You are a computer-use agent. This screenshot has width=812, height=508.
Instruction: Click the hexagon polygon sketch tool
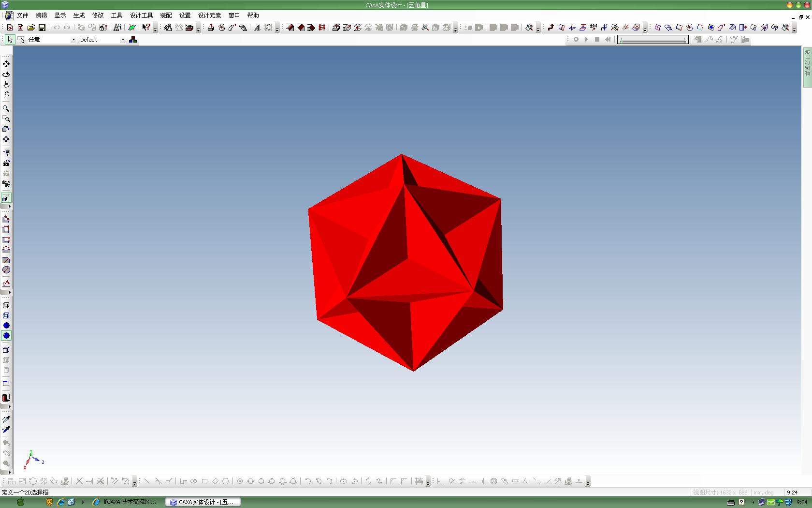(226, 481)
